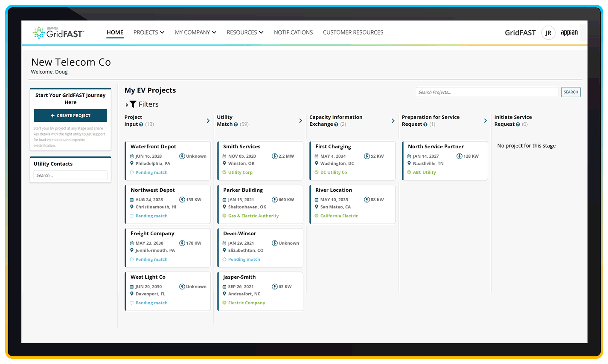The width and height of the screenshot is (608, 364).
Task: Click the green check icon next to ABC Utility
Action: coord(409,173)
